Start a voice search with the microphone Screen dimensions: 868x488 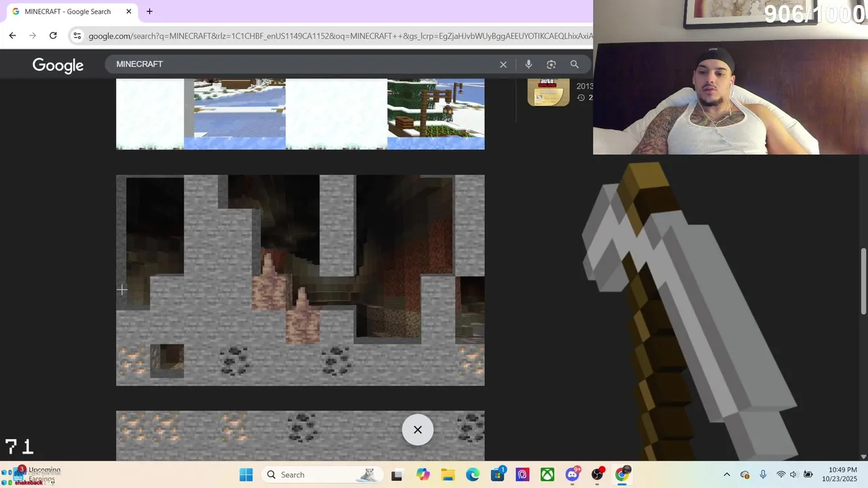(x=528, y=64)
